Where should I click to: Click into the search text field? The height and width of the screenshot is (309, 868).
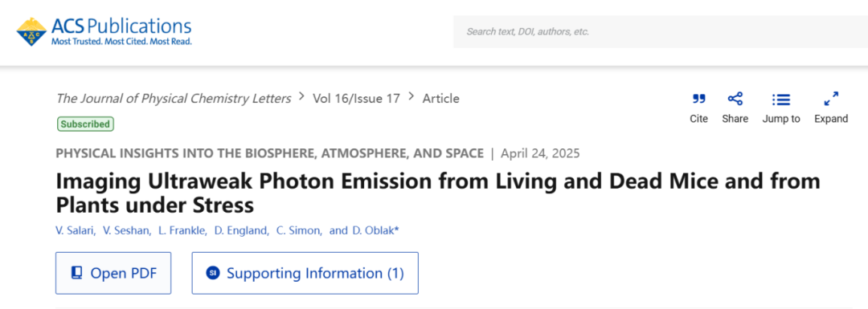pyautogui.click(x=661, y=31)
